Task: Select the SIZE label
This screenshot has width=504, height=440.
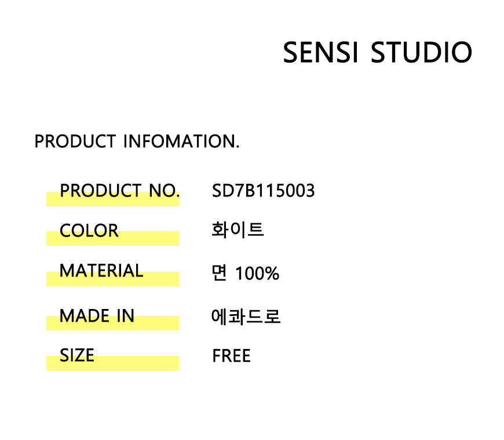Action: [76, 355]
